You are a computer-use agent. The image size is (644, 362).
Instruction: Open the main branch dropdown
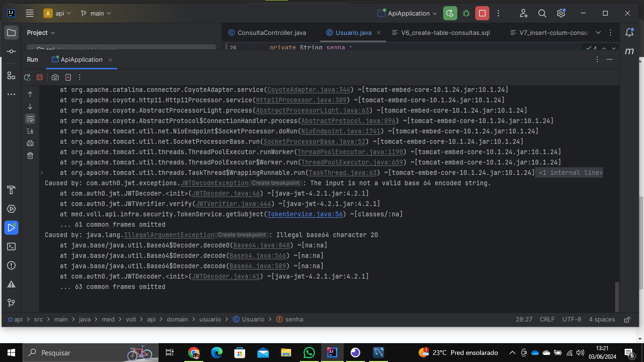(96, 13)
